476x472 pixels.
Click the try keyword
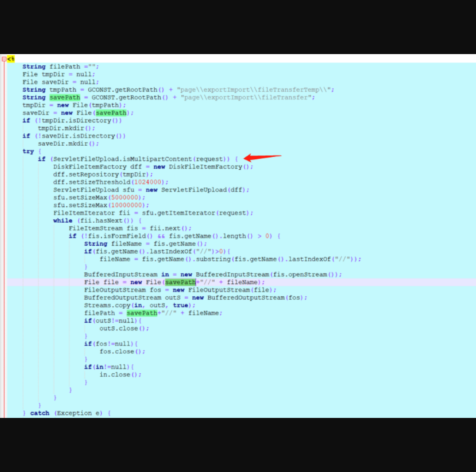pos(28,152)
